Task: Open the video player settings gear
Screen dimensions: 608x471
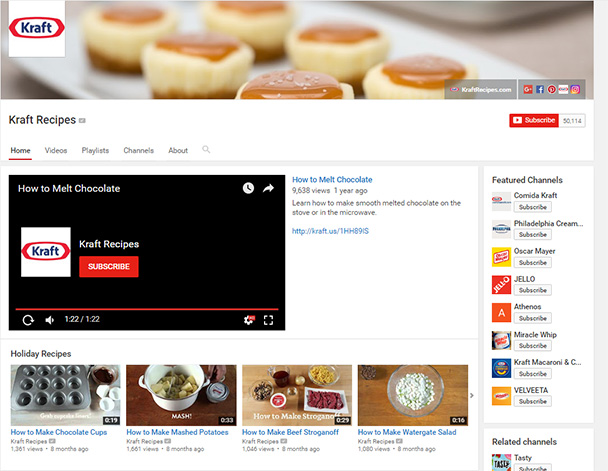Action: coord(249,320)
